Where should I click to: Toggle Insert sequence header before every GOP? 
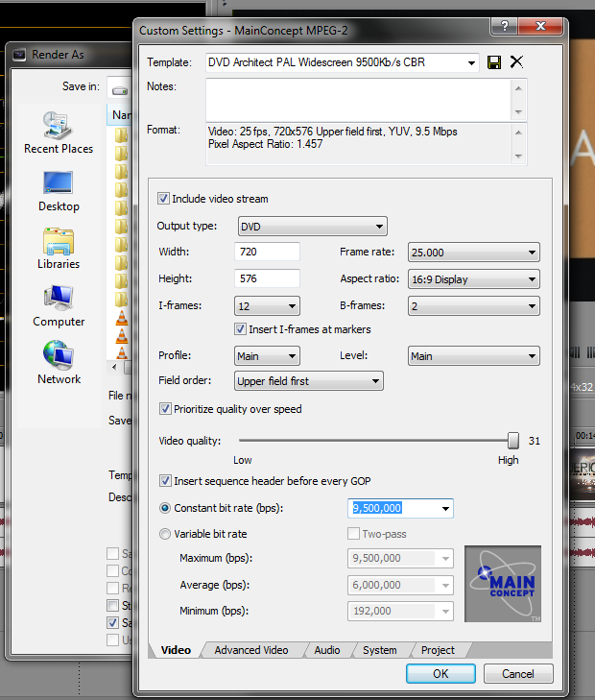point(165,481)
